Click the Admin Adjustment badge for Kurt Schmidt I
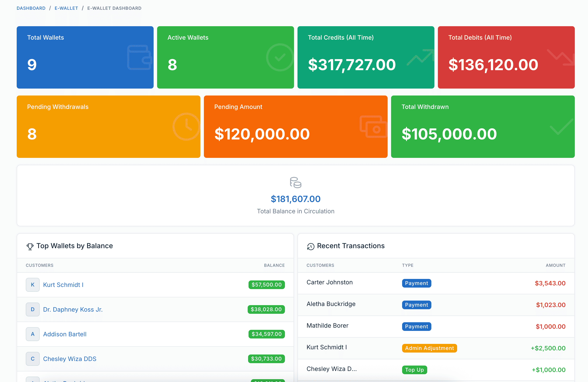The width and height of the screenshot is (588, 382). pyautogui.click(x=429, y=348)
